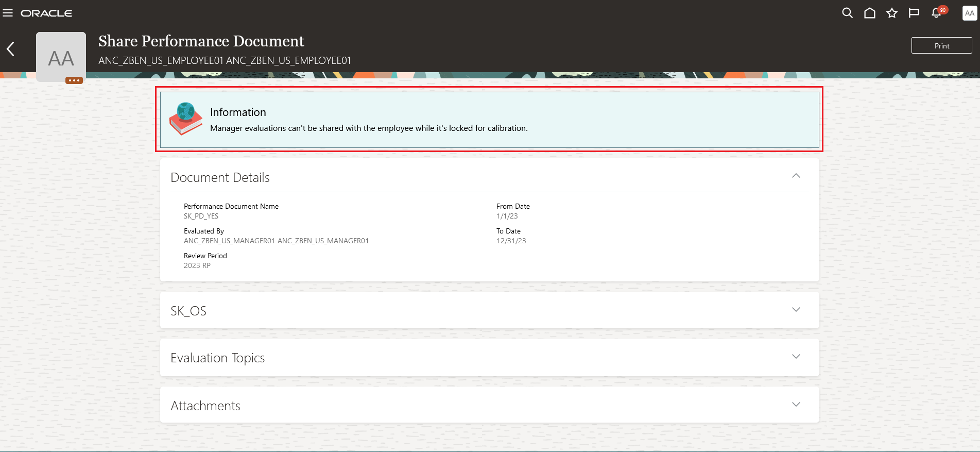The height and width of the screenshot is (452, 980).
Task: Select the '2023 RP' review period value
Action: 197,265
